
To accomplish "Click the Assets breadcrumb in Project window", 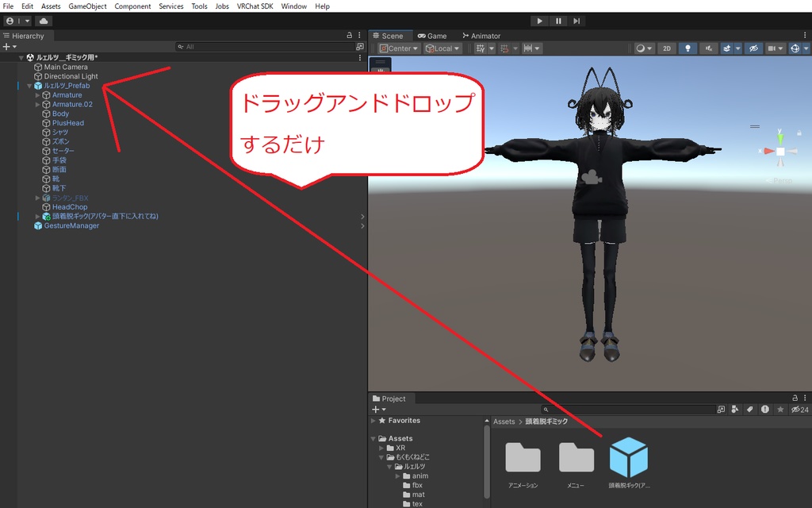I will point(504,421).
